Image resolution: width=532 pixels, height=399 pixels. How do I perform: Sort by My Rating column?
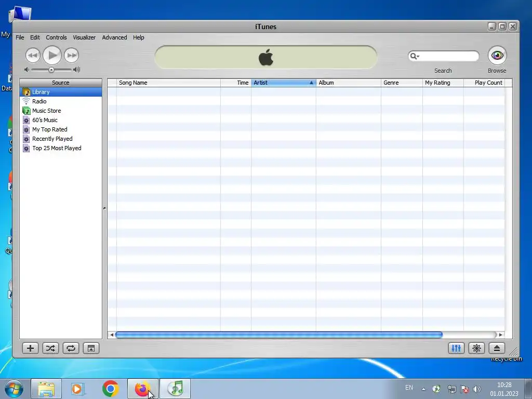pos(443,83)
